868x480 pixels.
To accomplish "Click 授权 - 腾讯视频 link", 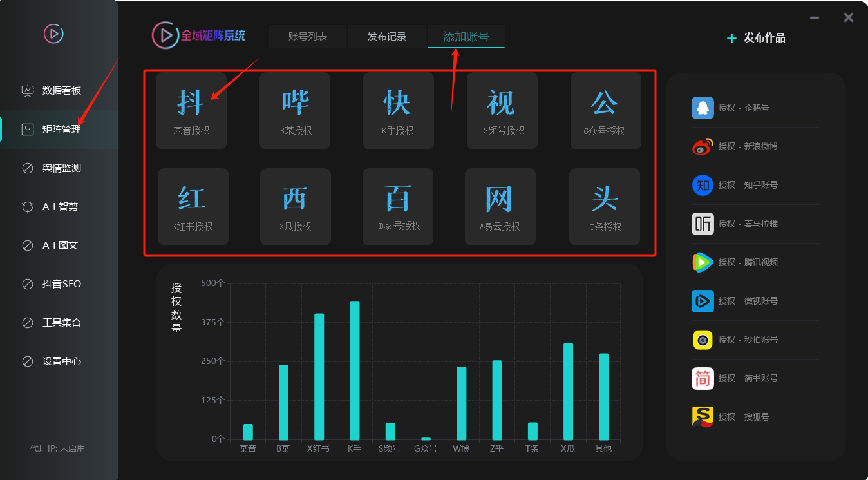I will [x=748, y=262].
